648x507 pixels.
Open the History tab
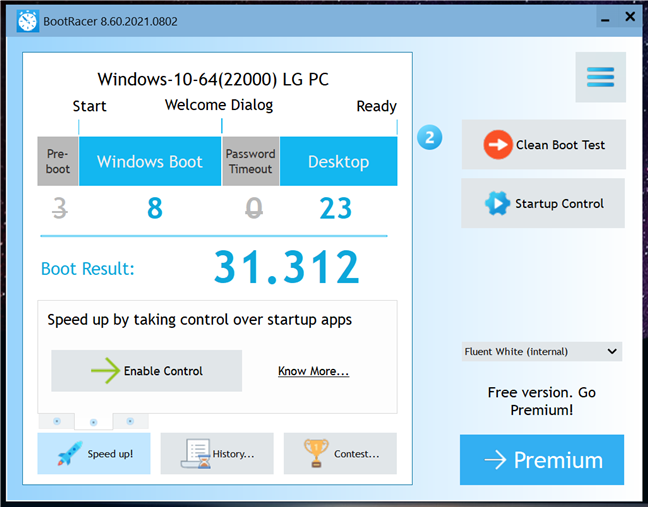pyautogui.click(x=217, y=453)
